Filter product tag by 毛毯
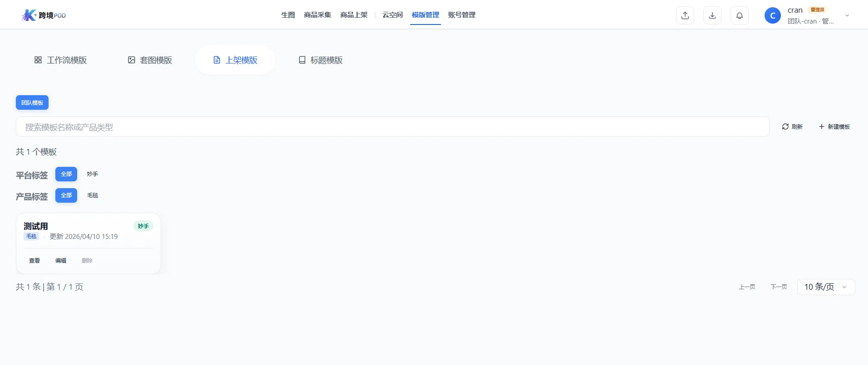The height and width of the screenshot is (365, 868). click(x=93, y=195)
